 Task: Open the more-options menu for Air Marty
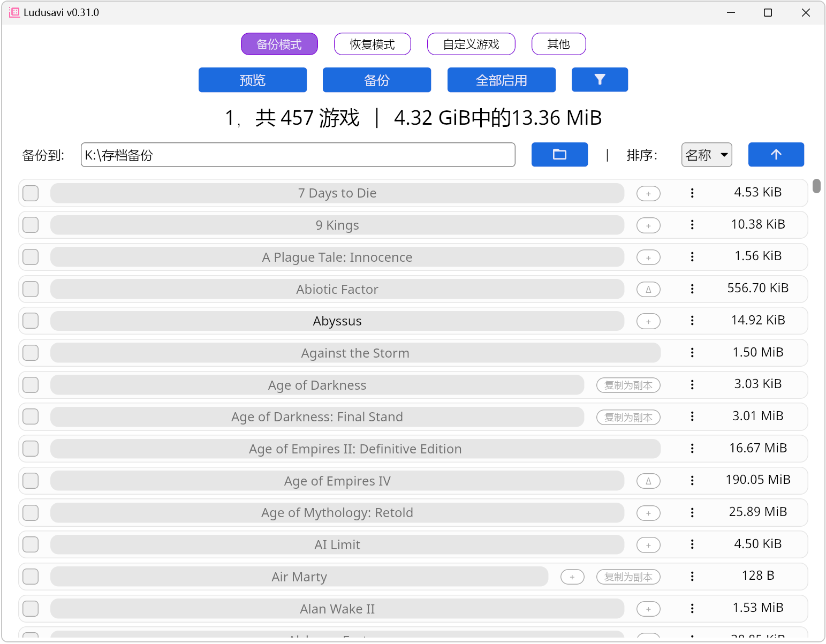692,577
